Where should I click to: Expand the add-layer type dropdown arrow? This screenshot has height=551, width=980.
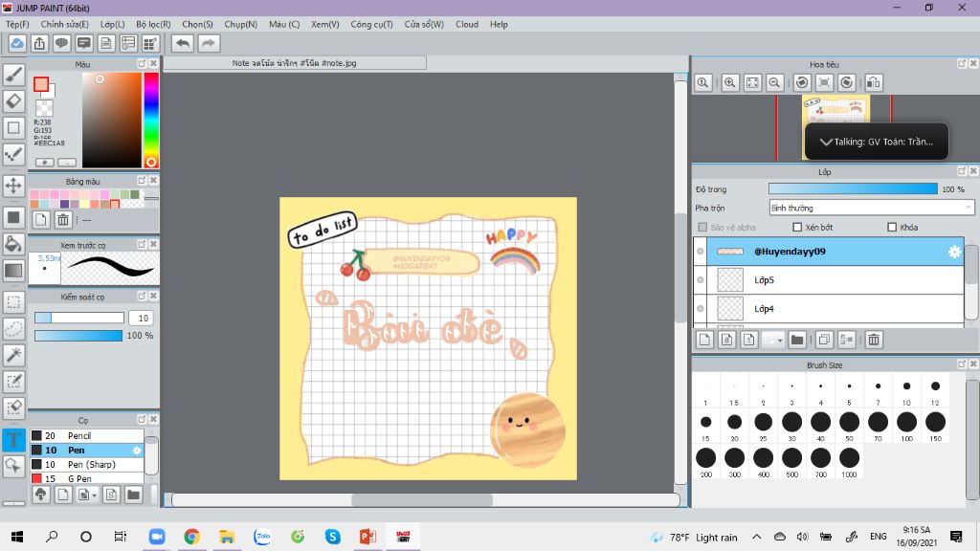click(780, 340)
